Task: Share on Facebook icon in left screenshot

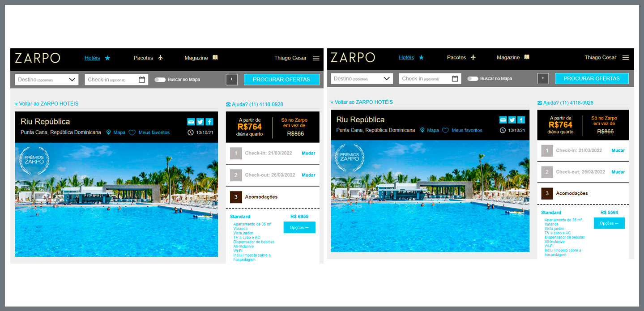Action: coord(209,122)
